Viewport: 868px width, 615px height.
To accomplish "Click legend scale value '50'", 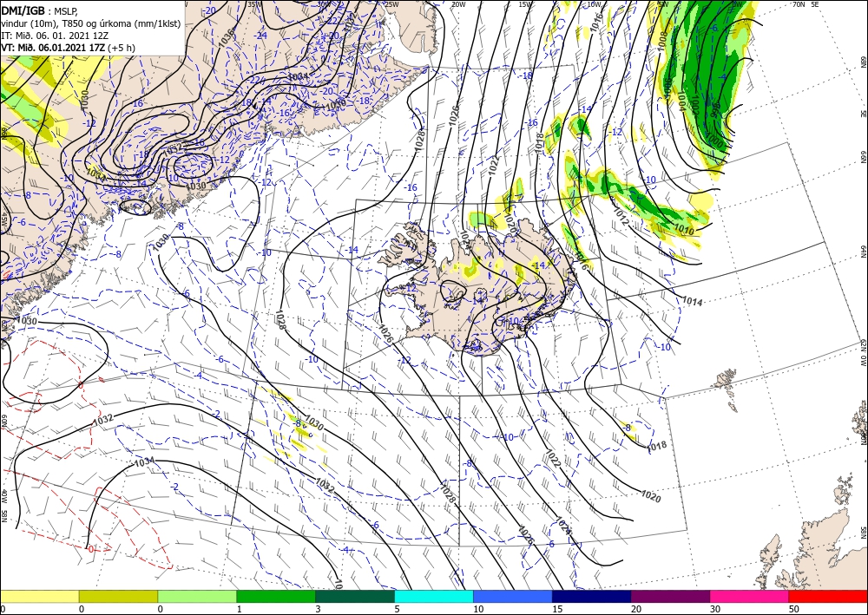I will point(792,609).
